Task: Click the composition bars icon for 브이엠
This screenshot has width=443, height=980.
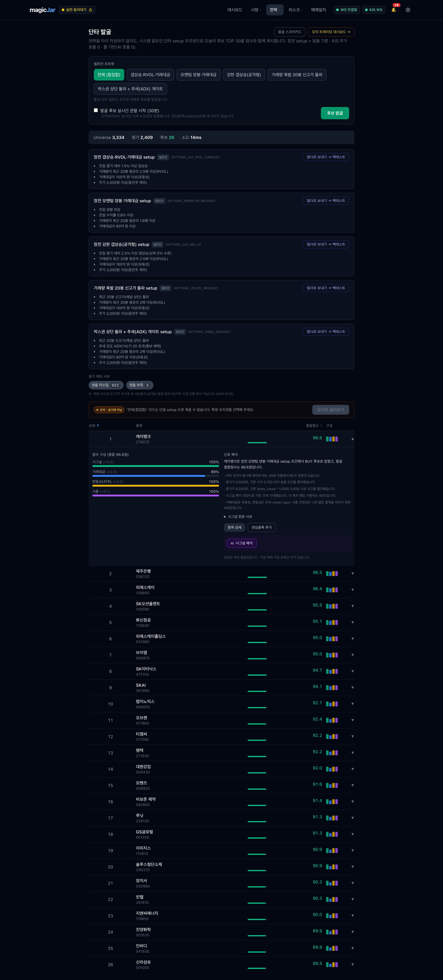Action: pyautogui.click(x=332, y=655)
